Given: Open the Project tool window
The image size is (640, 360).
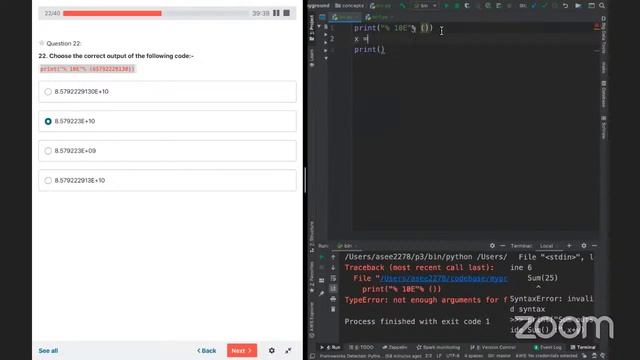Looking at the screenshot, I should (312, 28).
